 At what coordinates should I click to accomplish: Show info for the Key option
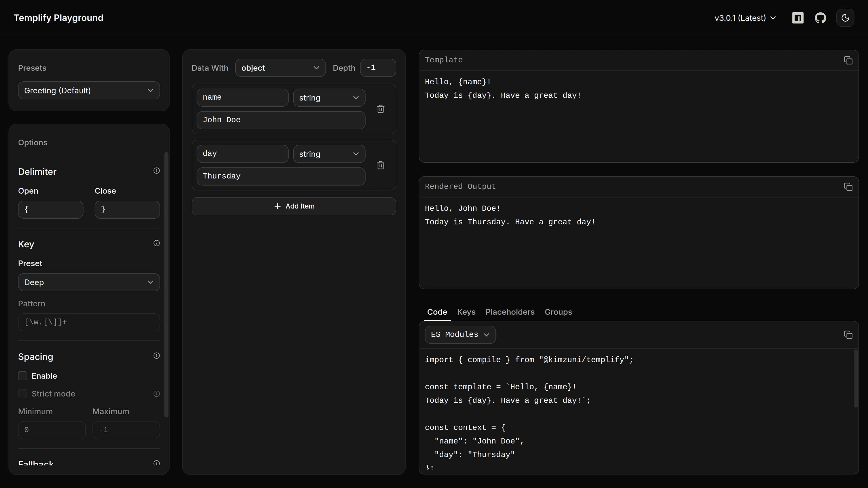156,243
